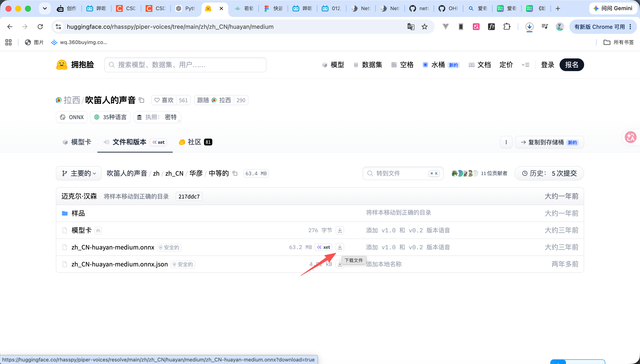Image resolution: width=640 pixels, height=364 pixels.
Task: Reload the current page
Action: pos(40,26)
